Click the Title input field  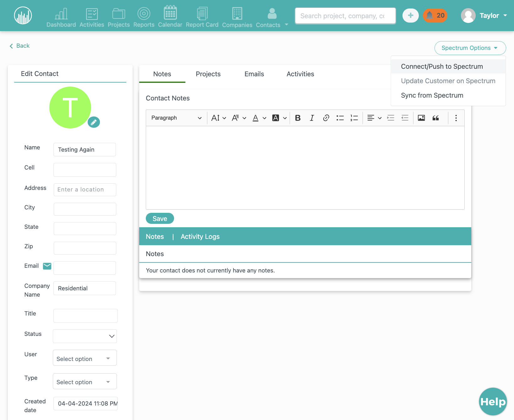coord(85,316)
